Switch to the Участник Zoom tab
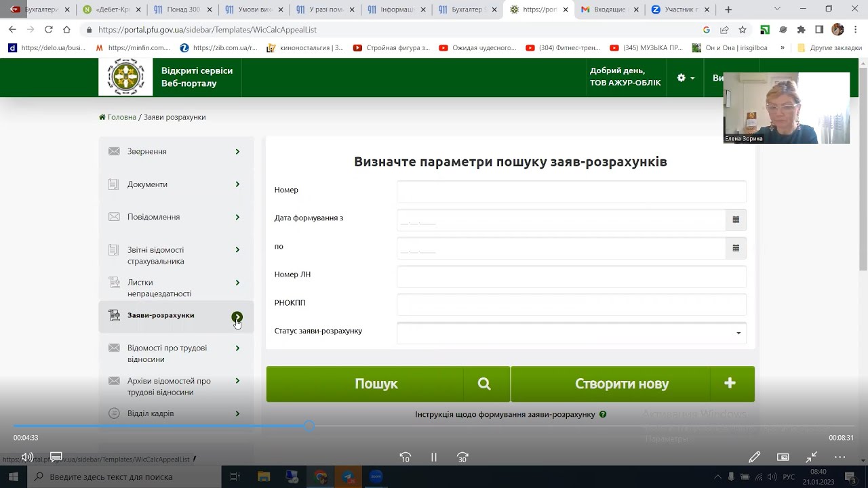868x488 pixels. pyautogui.click(x=681, y=9)
